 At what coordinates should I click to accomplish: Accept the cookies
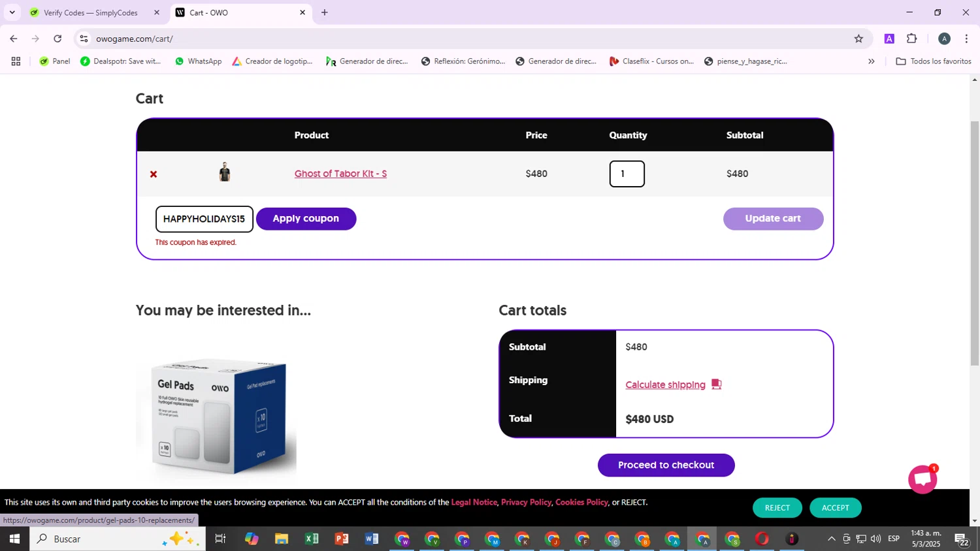tap(836, 508)
